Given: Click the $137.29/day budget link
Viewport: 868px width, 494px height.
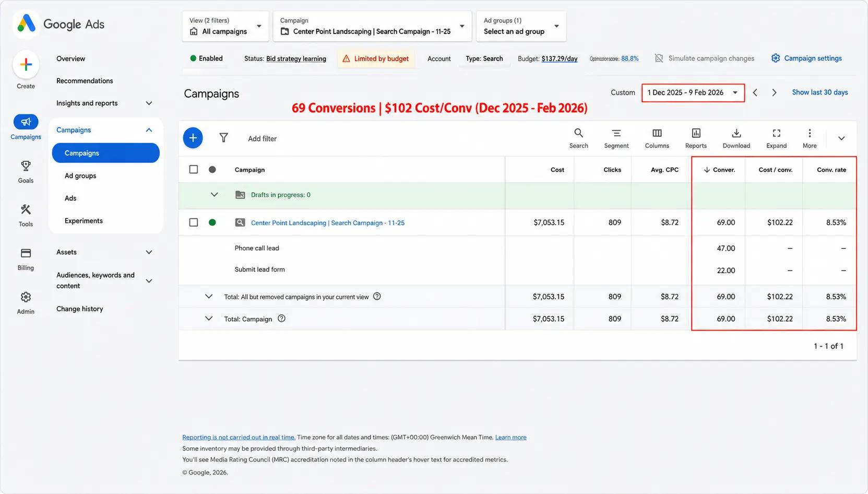Looking at the screenshot, I should coord(560,58).
